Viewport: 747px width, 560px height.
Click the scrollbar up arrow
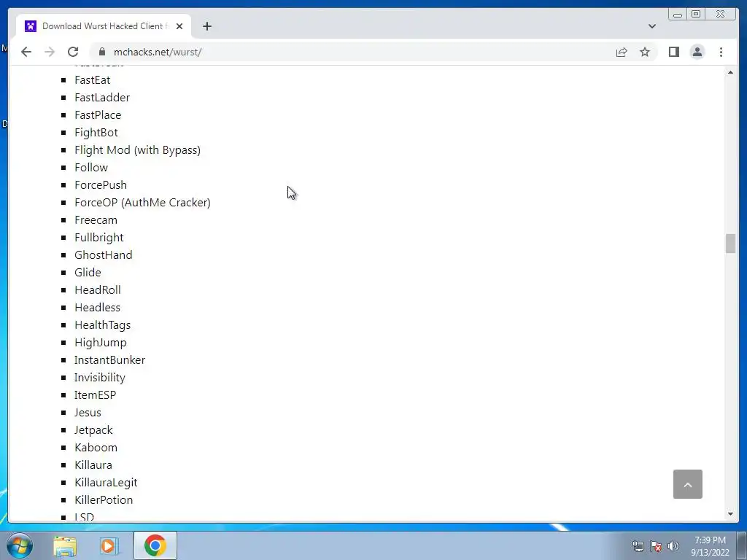730,72
